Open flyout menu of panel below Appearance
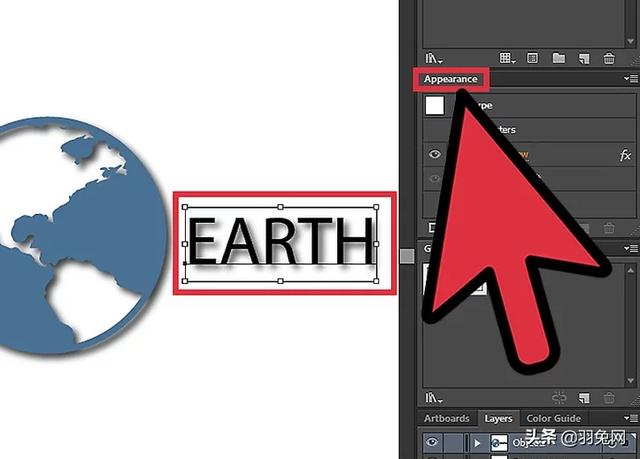Screen dimensions: 640x459 coord(631,248)
